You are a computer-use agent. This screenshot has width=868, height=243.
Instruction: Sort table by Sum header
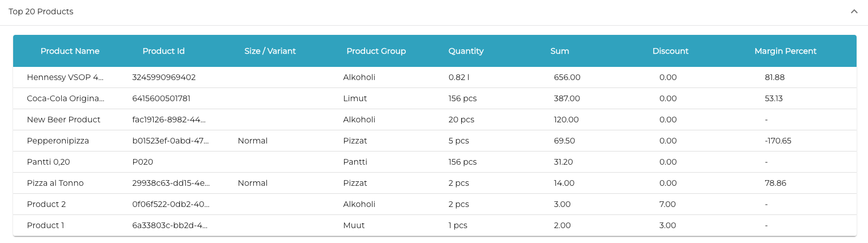tap(559, 51)
